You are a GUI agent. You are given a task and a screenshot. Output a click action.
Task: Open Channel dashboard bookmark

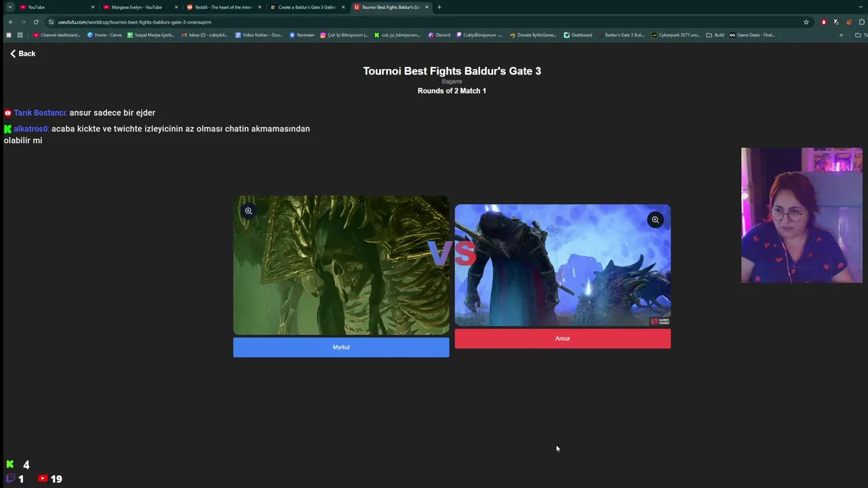coord(57,35)
